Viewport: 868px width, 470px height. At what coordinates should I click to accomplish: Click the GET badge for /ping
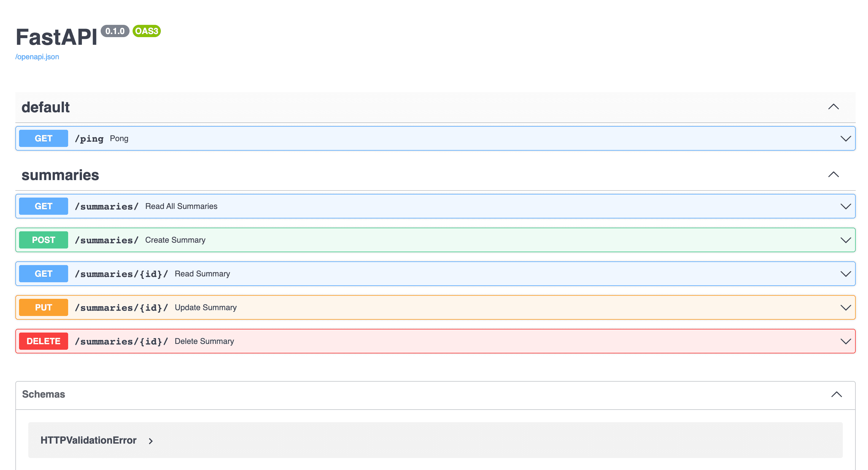pyautogui.click(x=44, y=138)
